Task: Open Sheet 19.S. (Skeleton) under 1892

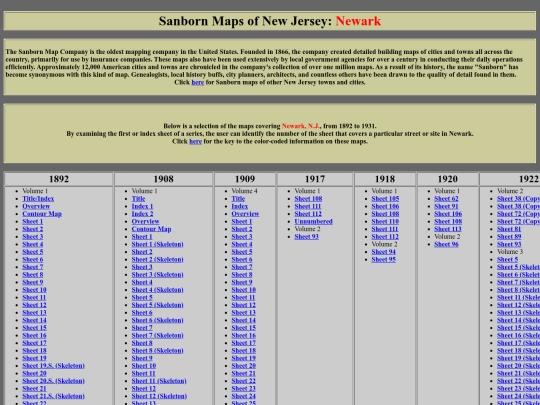Action: tap(53, 366)
